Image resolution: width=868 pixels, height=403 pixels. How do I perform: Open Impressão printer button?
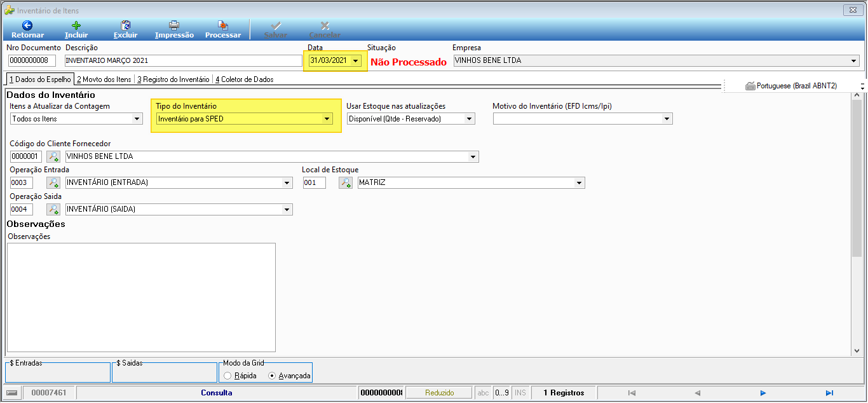pyautogui.click(x=174, y=30)
